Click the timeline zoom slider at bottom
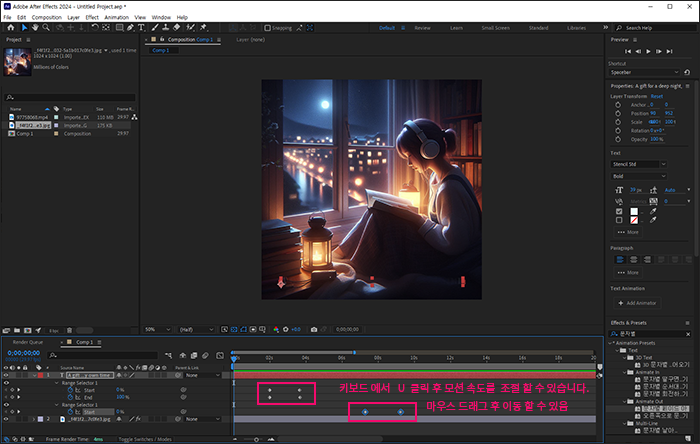 pos(256,440)
